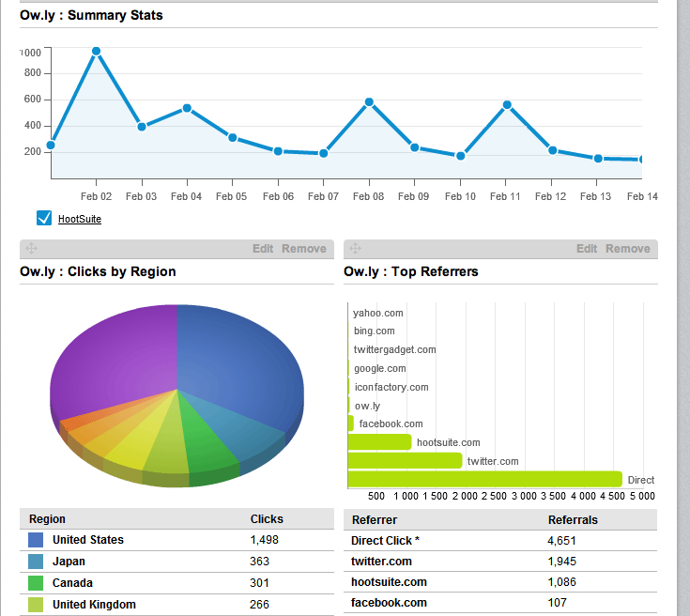The height and width of the screenshot is (616, 690).
Task: Select the Feb 06 data point
Action: (278, 151)
